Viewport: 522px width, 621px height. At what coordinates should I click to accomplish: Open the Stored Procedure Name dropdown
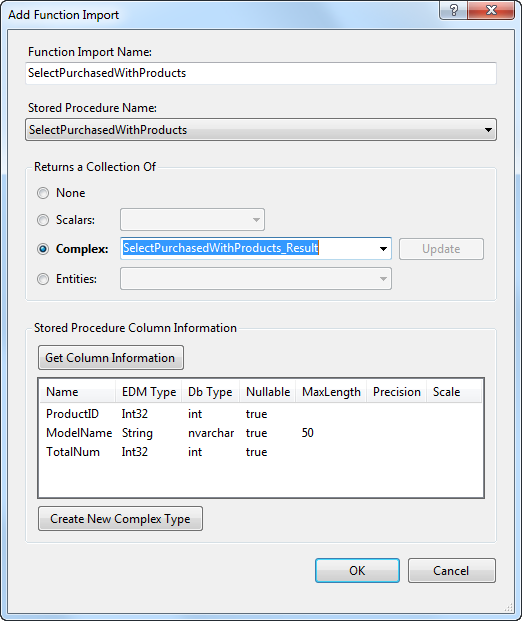pos(261,130)
